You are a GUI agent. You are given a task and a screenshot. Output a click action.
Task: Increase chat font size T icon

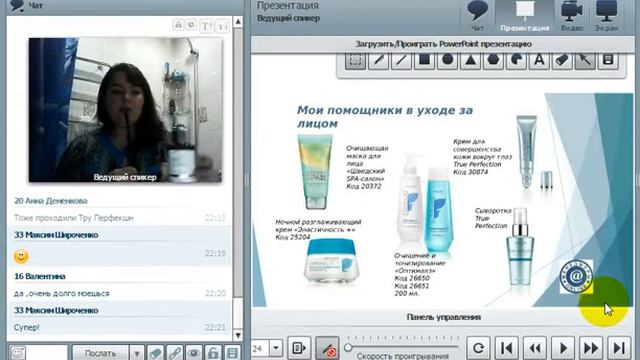point(207,26)
